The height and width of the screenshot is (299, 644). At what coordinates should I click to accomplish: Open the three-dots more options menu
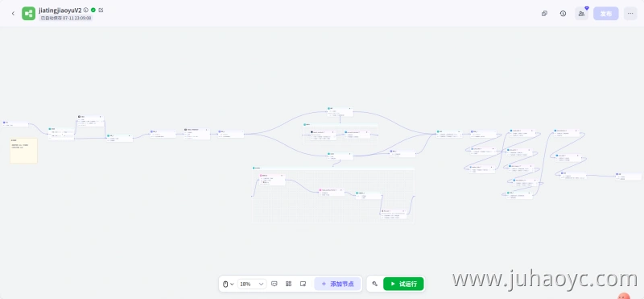pyautogui.click(x=630, y=14)
